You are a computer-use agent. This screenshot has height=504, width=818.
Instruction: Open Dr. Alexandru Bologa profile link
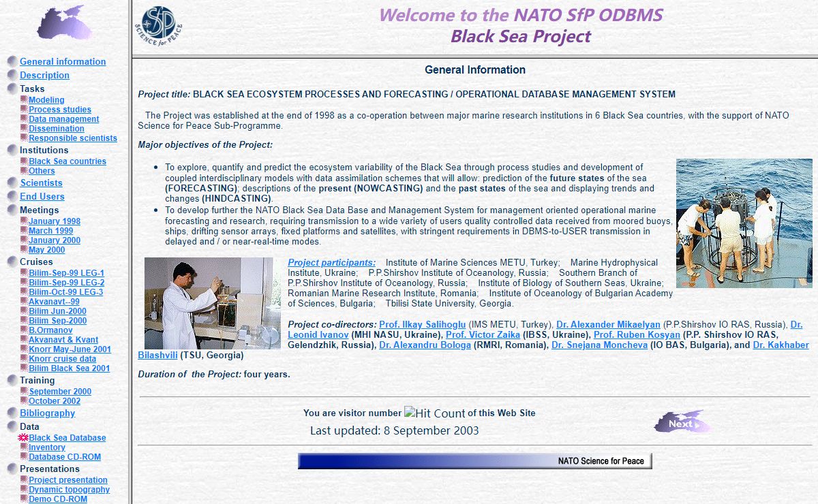click(425, 345)
